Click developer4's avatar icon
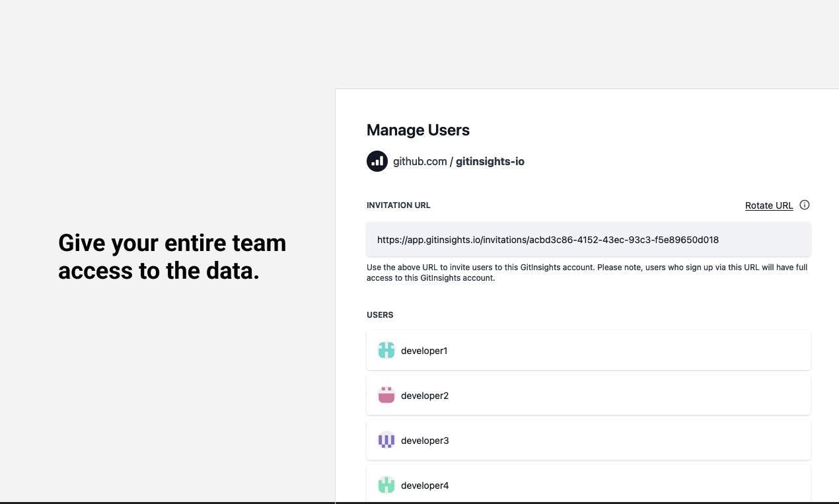The width and height of the screenshot is (839, 504). pos(386,486)
